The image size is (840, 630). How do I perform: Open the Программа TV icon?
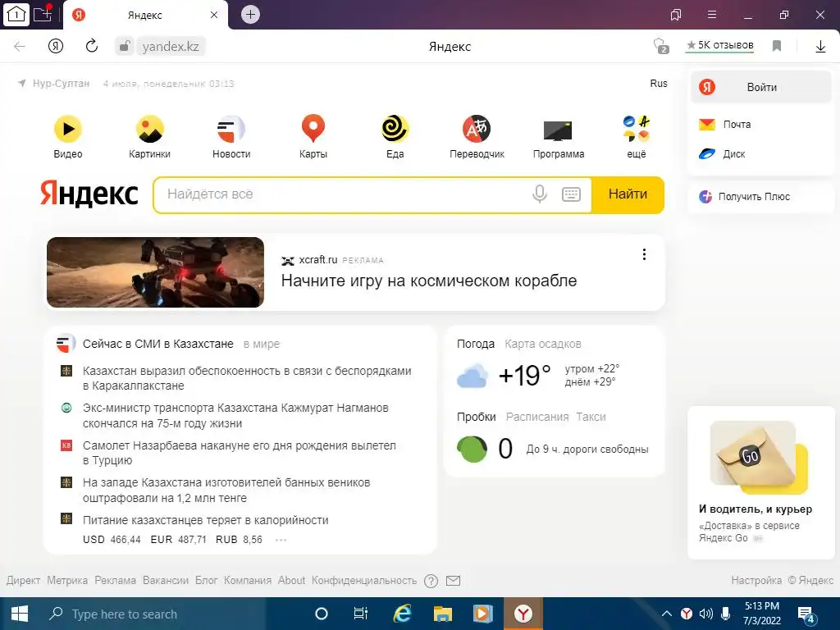tap(558, 130)
